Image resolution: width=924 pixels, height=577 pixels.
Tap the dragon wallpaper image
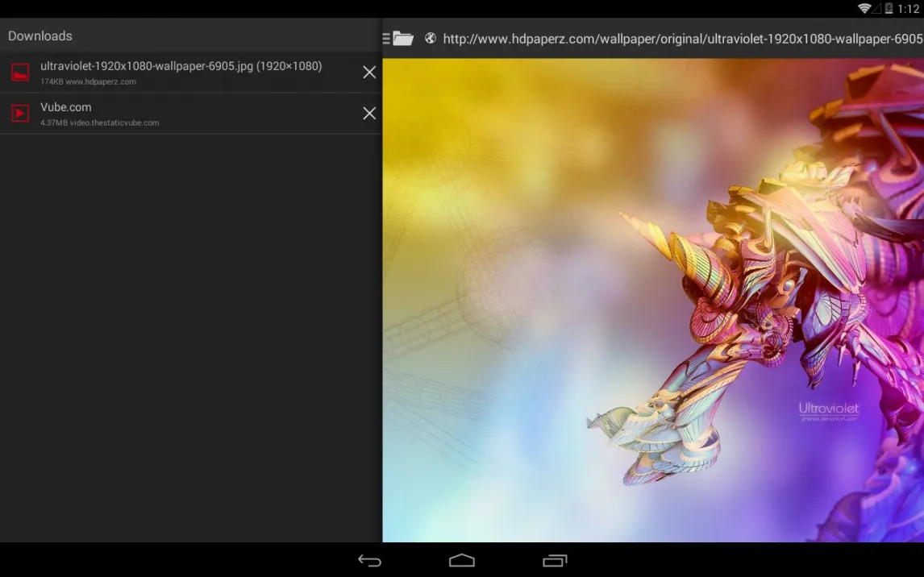pyautogui.click(x=726, y=306)
